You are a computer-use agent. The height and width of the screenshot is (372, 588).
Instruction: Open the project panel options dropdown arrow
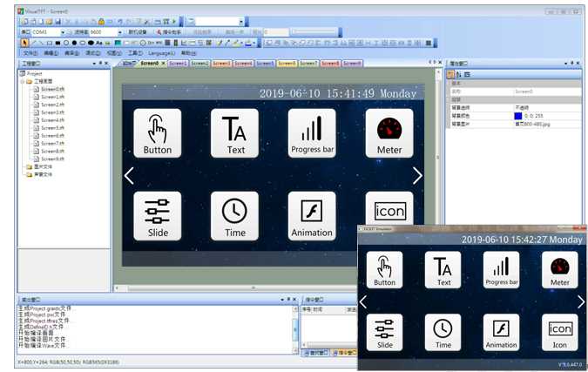tap(94, 64)
